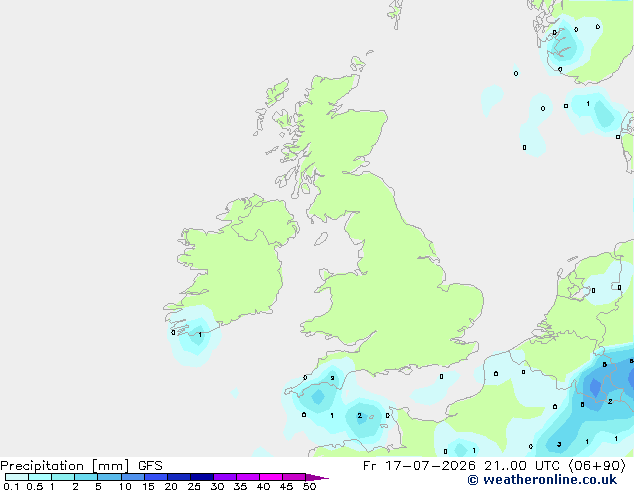This screenshot has height=490, width=634.
Task: Click the "20" legend scale label
Action: [x=171, y=486]
